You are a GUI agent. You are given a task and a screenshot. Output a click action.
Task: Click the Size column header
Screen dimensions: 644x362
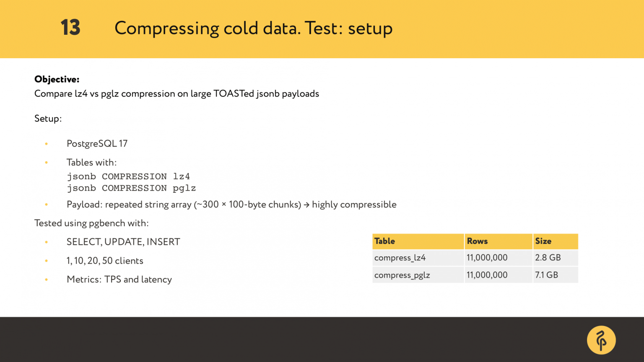click(543, 241)
